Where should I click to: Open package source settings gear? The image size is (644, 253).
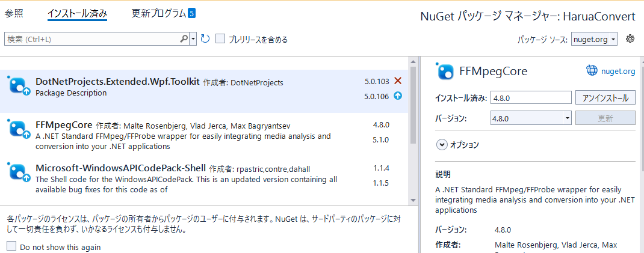630,39
